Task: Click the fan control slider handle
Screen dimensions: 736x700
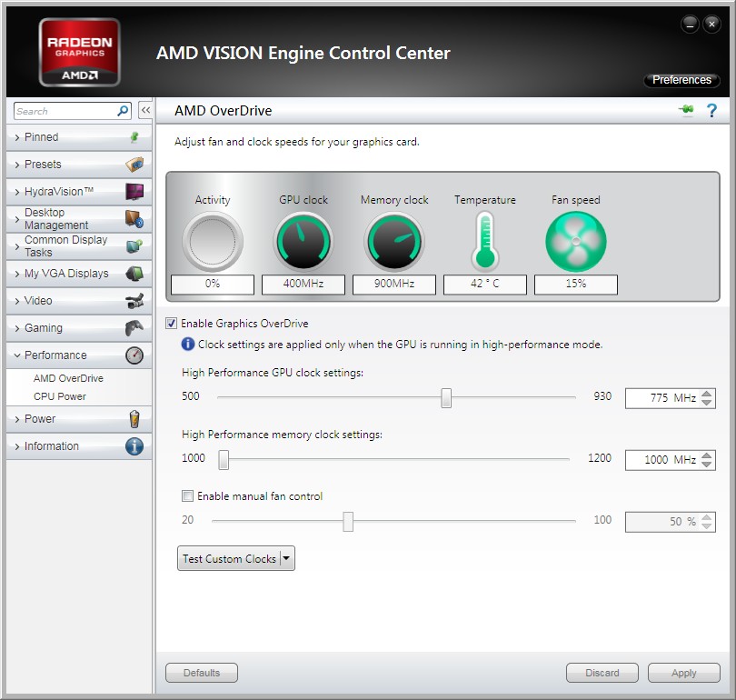Action: click(x=348, y=522)
